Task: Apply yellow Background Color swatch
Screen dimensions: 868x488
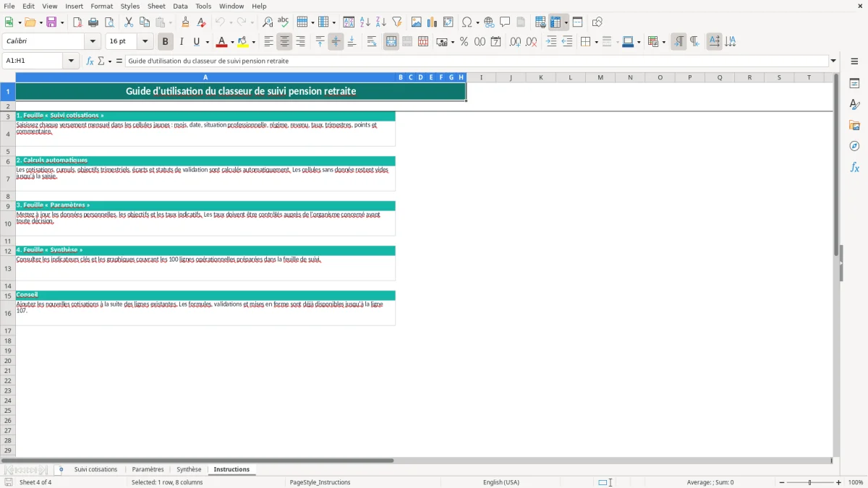Action: point(243,42)
